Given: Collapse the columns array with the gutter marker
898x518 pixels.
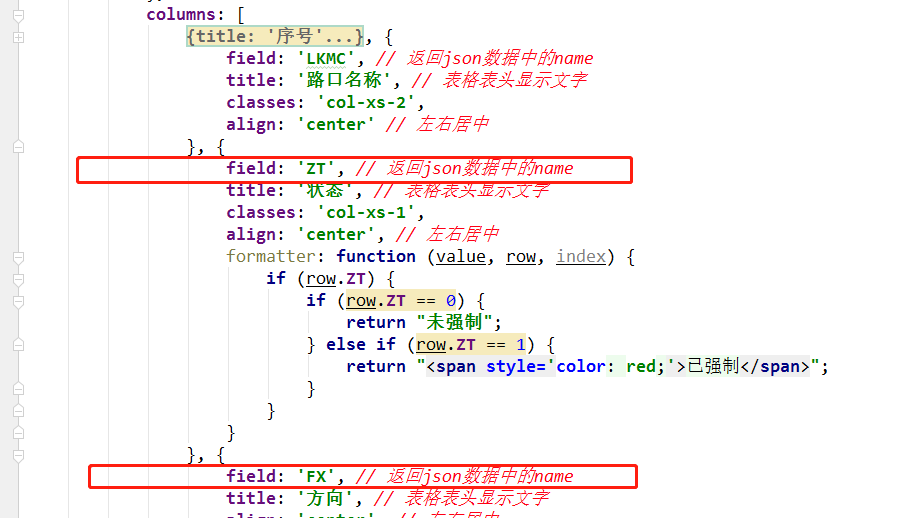Looking at the screenshot, I should (x=18, y=15).
